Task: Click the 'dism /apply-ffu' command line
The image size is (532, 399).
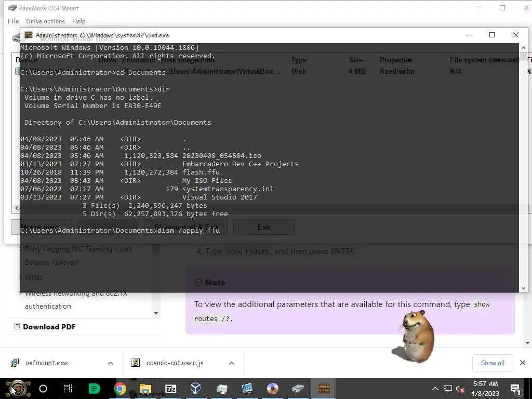Action: point(188,230)
